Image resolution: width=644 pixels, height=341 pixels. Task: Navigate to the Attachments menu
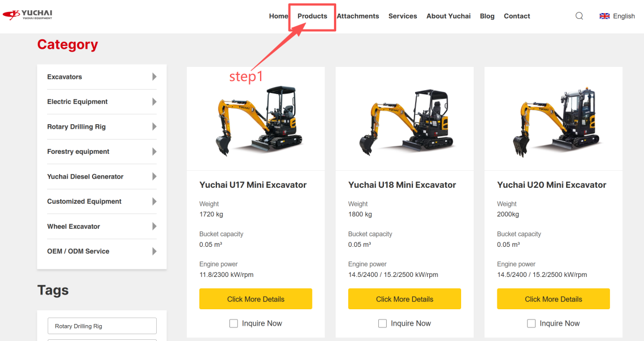358,16
